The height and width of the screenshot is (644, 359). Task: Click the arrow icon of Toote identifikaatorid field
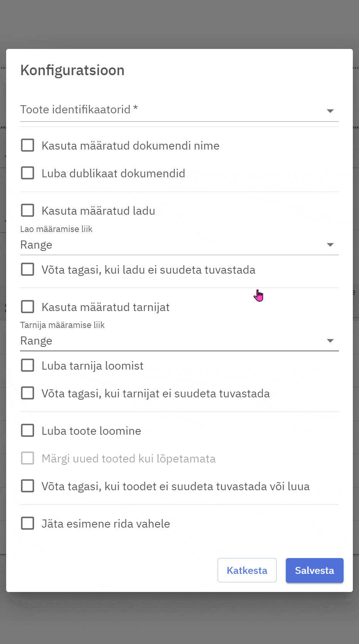330,111
